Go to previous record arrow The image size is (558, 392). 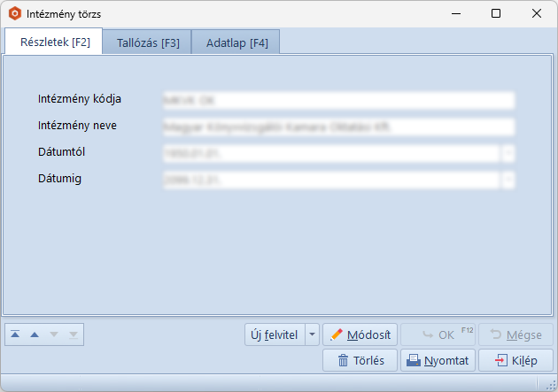(x=35, y=334)
